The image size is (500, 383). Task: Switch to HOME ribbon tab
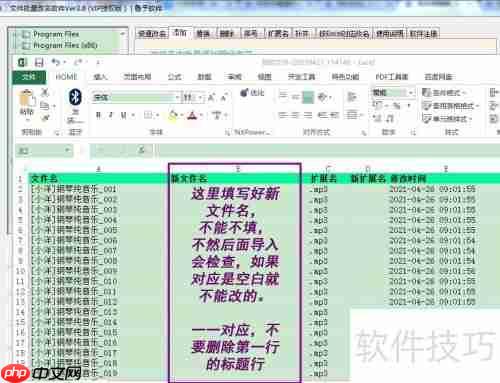(x=66, y=77)
